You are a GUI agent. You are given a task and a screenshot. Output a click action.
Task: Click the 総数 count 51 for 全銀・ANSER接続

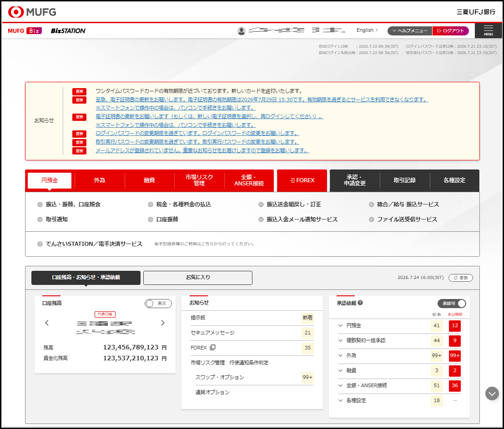pyautogui.click(x=437, y=385)
